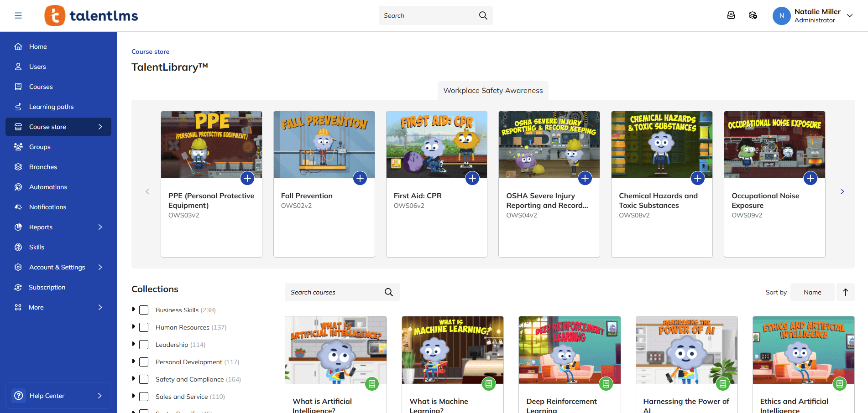Click the course stack icon near the profile
868x413 pixels.
click(x=753, y=15)
